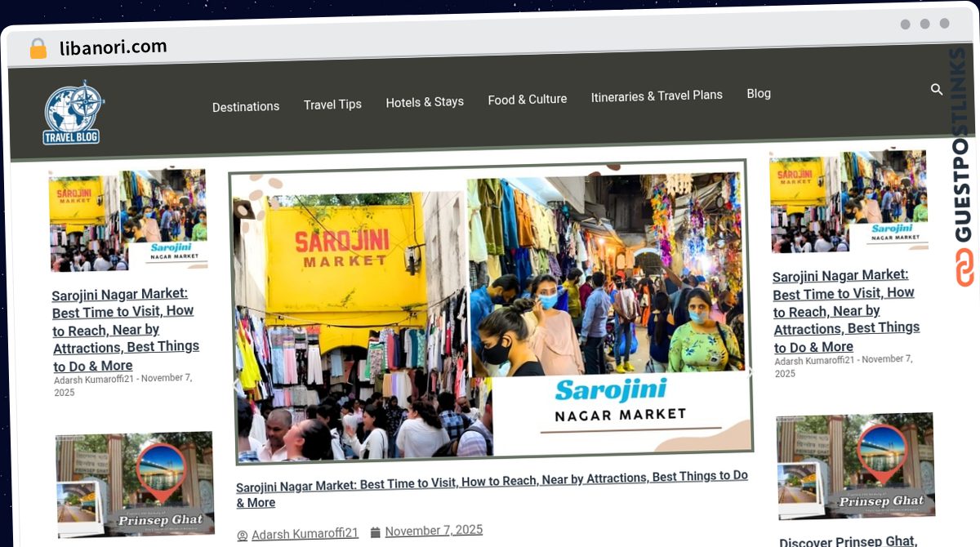This screenshot has width=980, height=547.
Task: Open the search magnifier icon
Action: point(937,89)
